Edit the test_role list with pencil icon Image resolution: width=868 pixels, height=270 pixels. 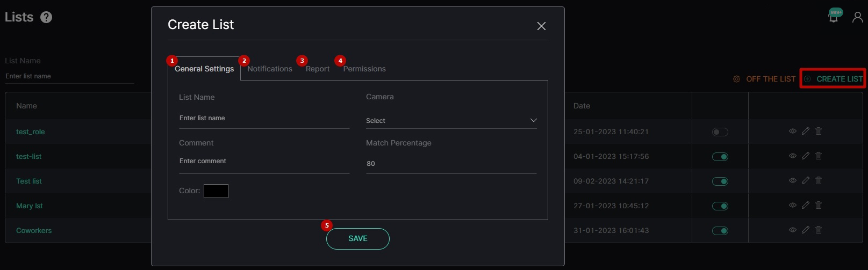(806, 131)
